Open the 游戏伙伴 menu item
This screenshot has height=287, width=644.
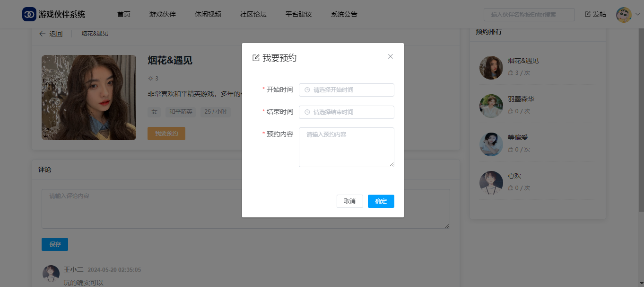pyautogui.click(x=163, y=14)
